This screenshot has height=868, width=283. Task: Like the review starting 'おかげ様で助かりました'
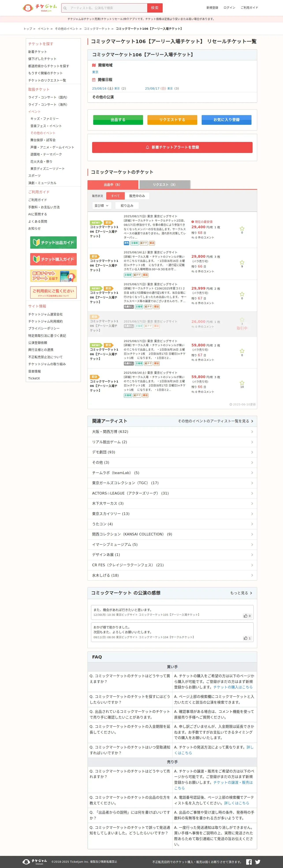(x=247, y=638)
